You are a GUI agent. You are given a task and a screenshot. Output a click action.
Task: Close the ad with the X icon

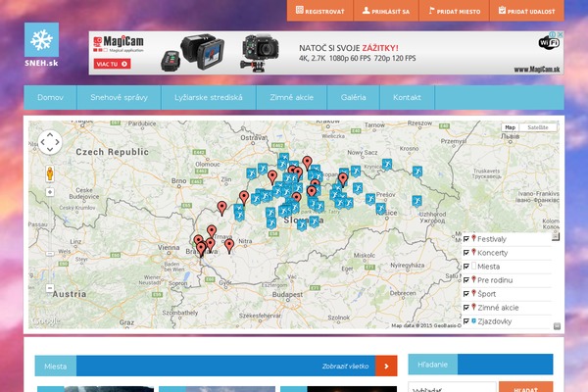pyautogui.click(x=561, y=34)
